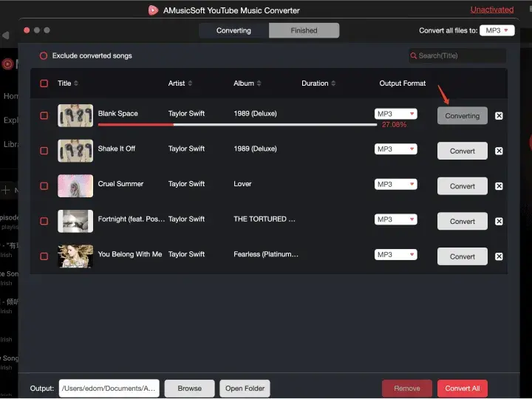The image size is (532, 399).
Task: Click Fearless (Platinum album cell
Action: tap(266, 254)
